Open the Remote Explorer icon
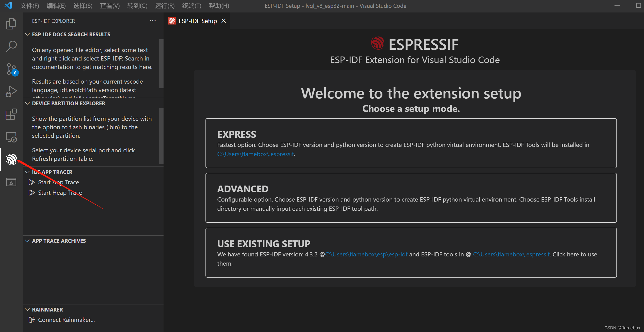The height and width of the screenshot is (332, 644). pos(11,137)
